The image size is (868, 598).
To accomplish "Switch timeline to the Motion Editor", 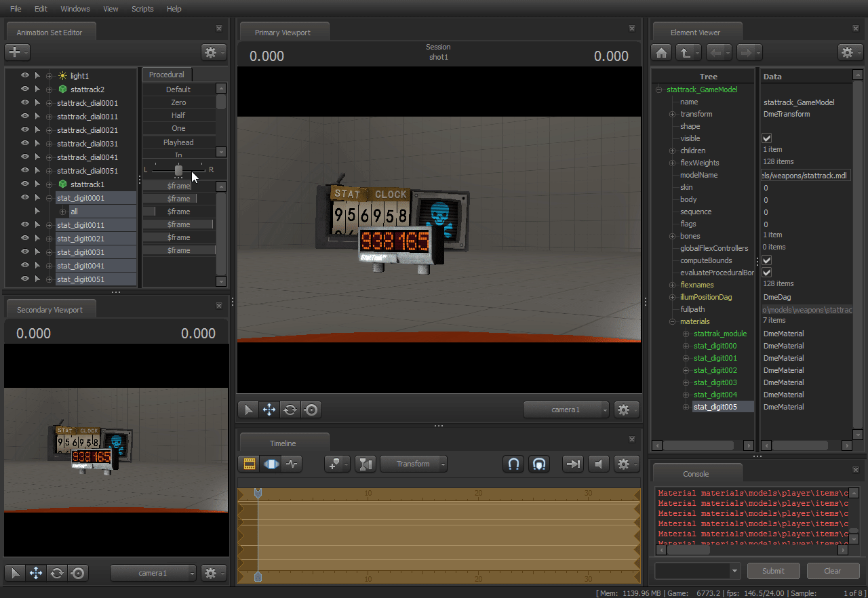I will [x=271, y=464].
